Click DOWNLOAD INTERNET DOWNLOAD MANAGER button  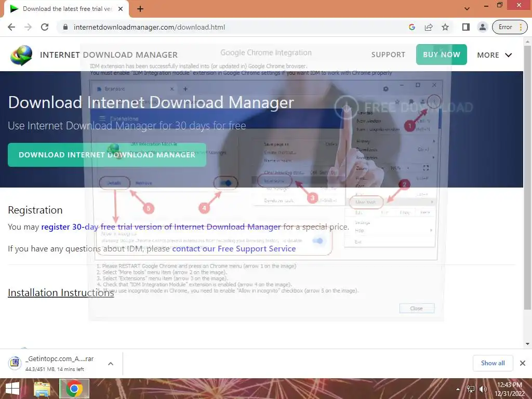pos(107,155)
